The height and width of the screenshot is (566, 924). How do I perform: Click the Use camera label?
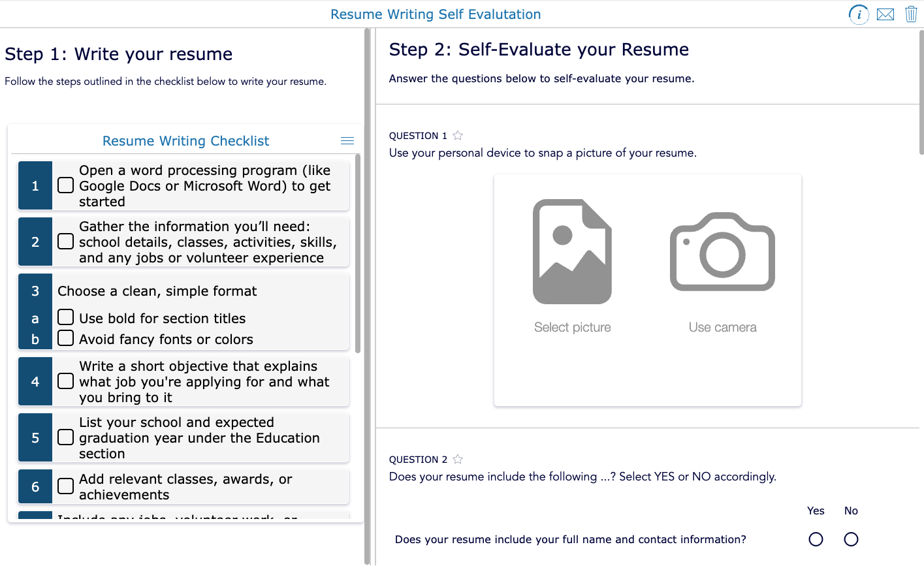[722, 327]
